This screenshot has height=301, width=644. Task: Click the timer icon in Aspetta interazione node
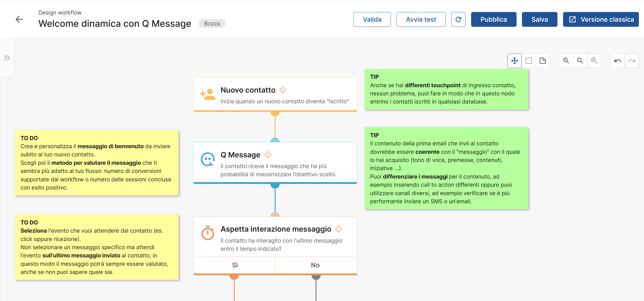click(x=208, y=233)
